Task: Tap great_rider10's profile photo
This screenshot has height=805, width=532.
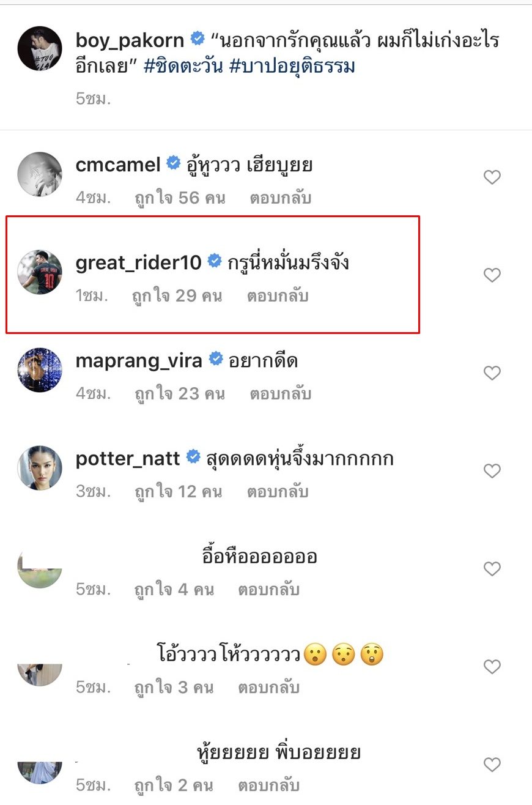Action: (x=40, y=272)
